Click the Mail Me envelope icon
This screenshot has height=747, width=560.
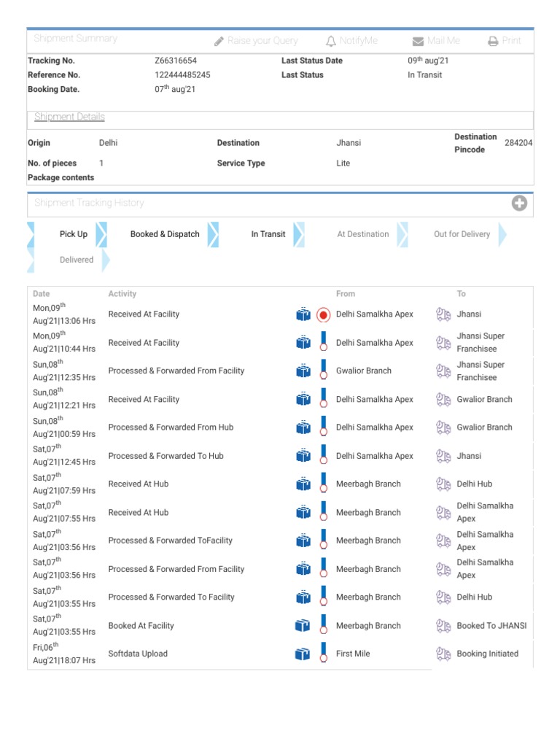tap(418, 42)
